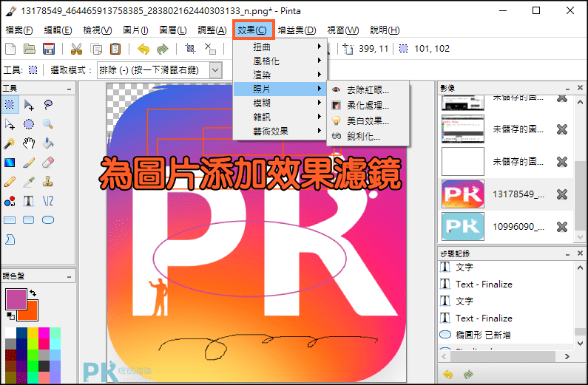Click the Copy toolbar icon
588x385 pixels.
pyautogui.click(x=96, y=49)
